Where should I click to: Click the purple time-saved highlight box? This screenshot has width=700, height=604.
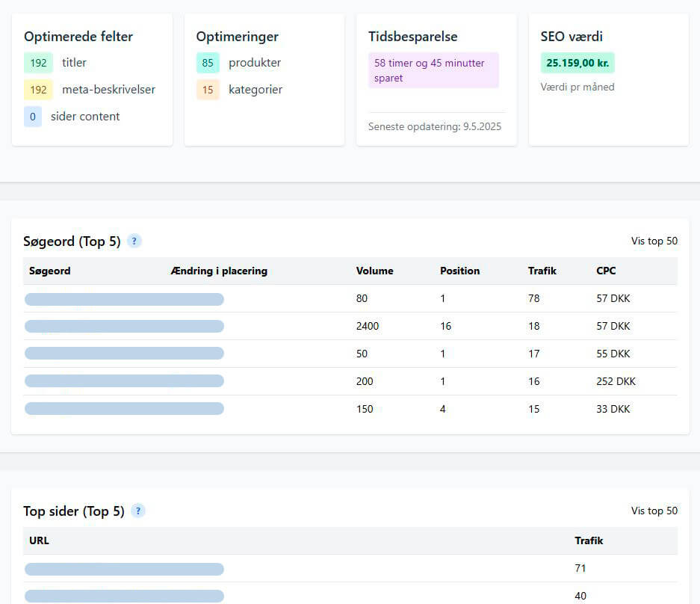click(433, 70)
